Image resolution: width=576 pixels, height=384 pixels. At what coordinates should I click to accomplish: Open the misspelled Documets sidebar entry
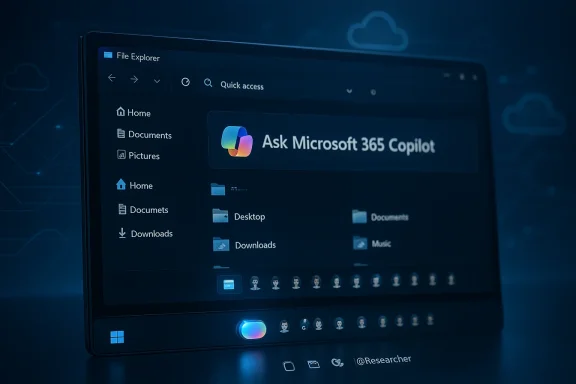(x=143, y=209)
